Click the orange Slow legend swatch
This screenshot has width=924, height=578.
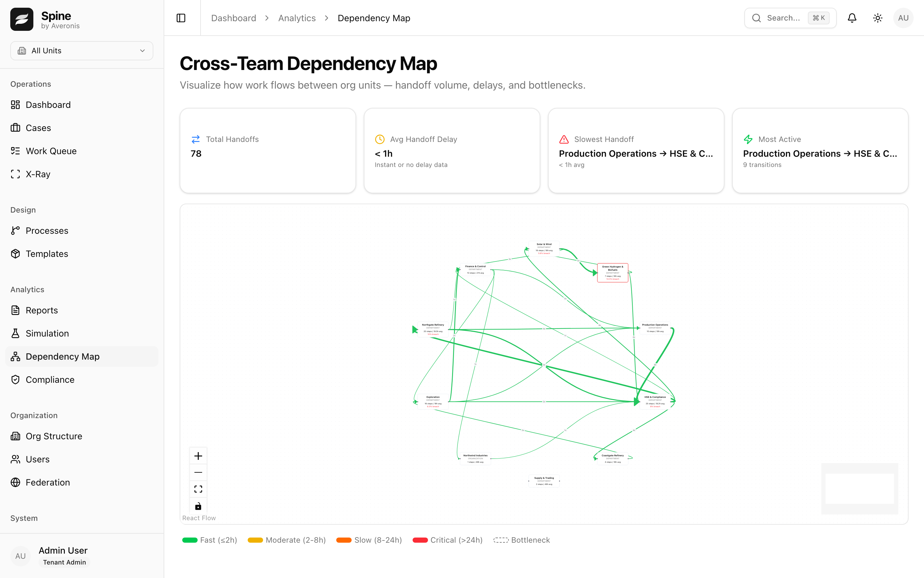[x=344, y=540]
